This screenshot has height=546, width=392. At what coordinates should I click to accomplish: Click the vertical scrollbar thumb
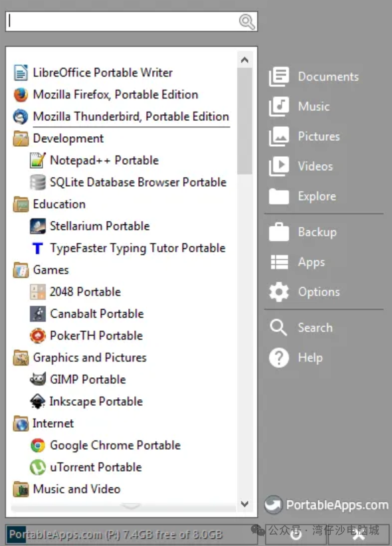pyautogui.click(x=245, y=121)
